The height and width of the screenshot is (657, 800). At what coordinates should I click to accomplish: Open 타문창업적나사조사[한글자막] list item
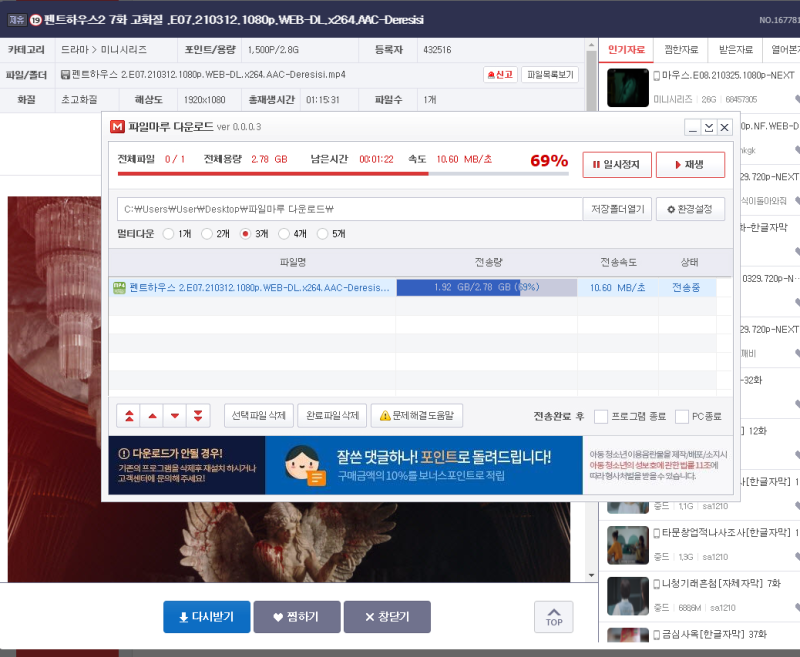tap(726, 533)
